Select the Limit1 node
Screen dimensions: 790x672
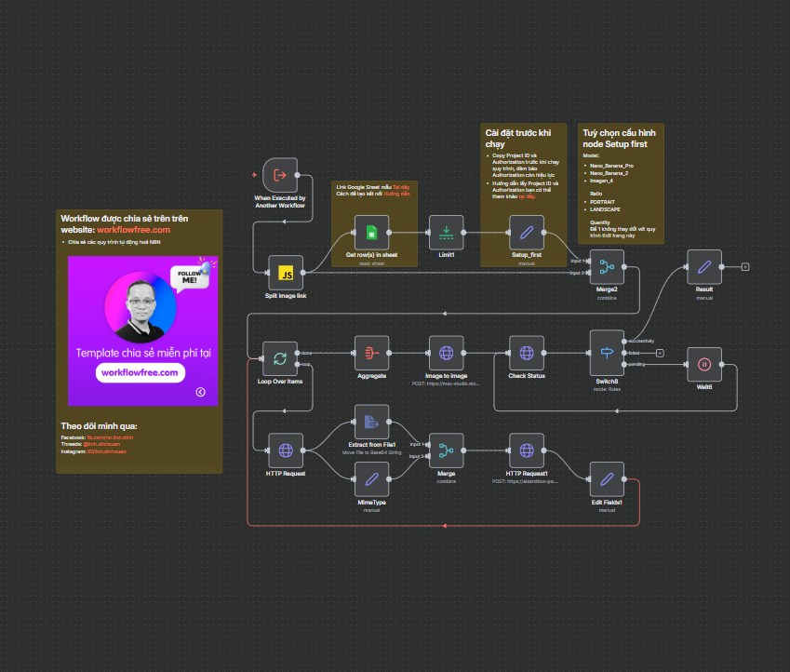click(447, 233)
